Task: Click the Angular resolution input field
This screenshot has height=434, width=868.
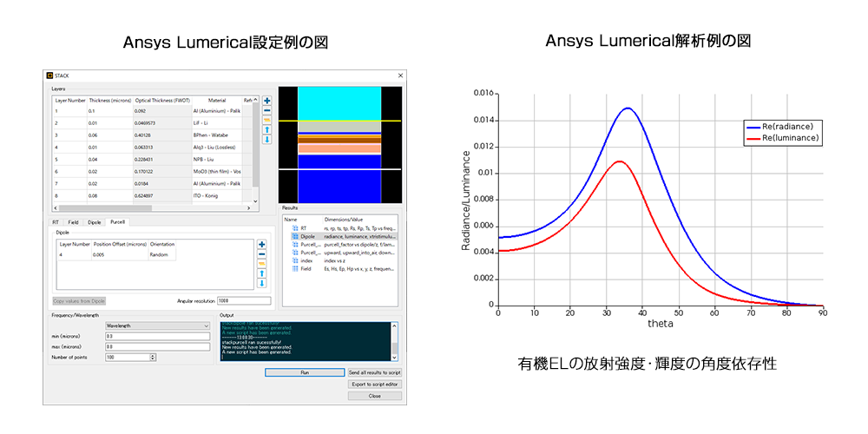Action: pyautogui.click(x=244, y=301)
